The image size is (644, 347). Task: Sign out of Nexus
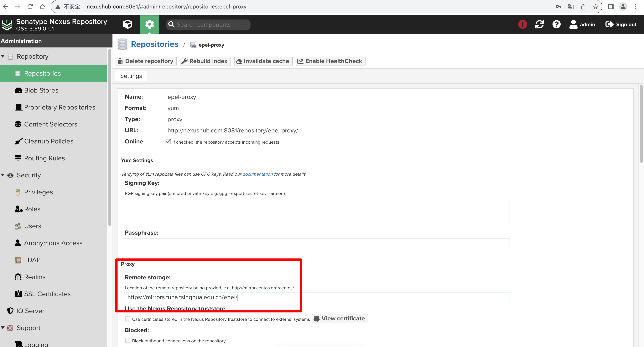(x=621, y=24)
